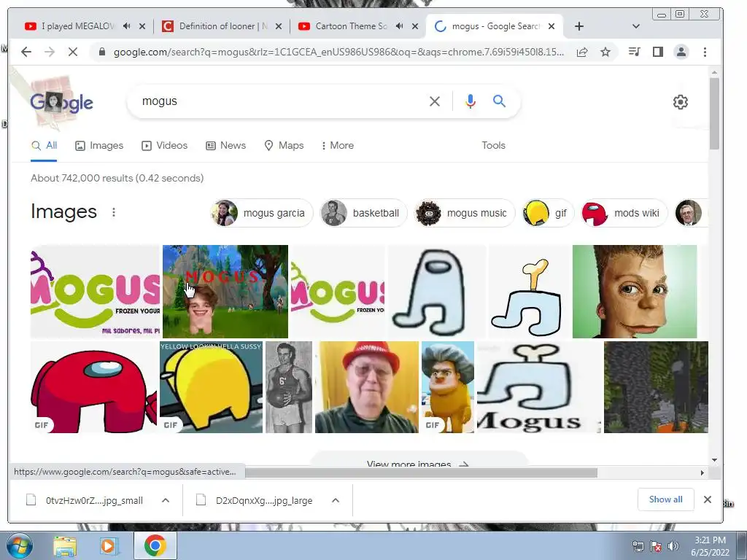Screen dimensions: 747x560
Task: Open the man in red hat image
Action: 367,387
